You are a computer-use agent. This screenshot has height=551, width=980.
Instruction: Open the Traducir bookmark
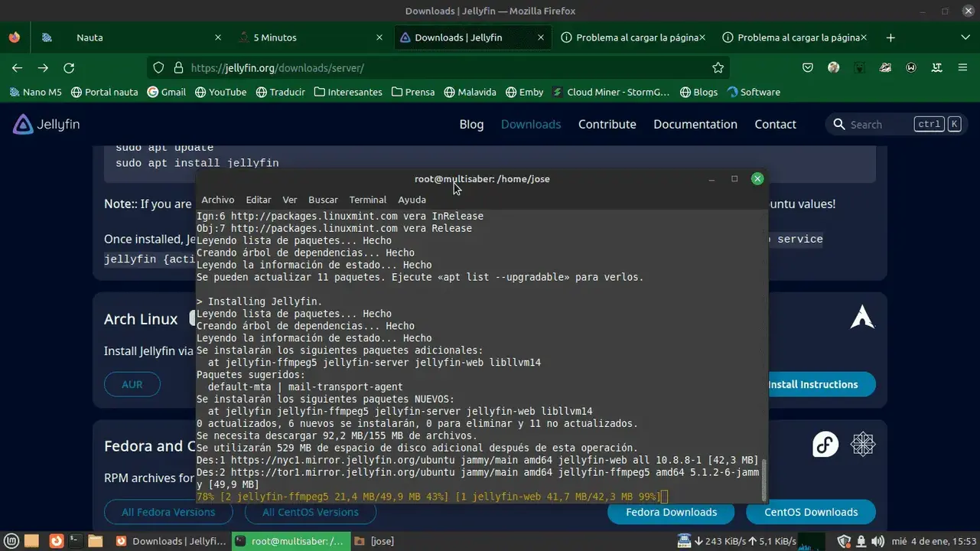click(x=281, y=92)
